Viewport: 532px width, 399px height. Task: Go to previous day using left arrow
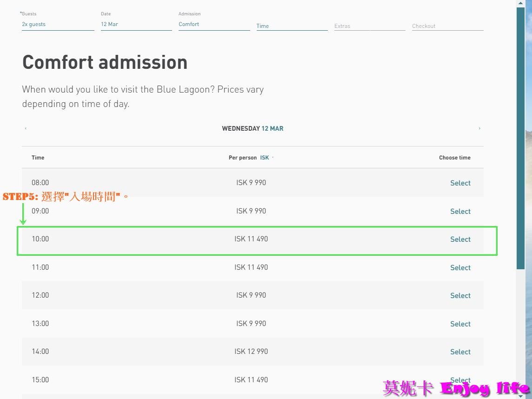point(26,128)
